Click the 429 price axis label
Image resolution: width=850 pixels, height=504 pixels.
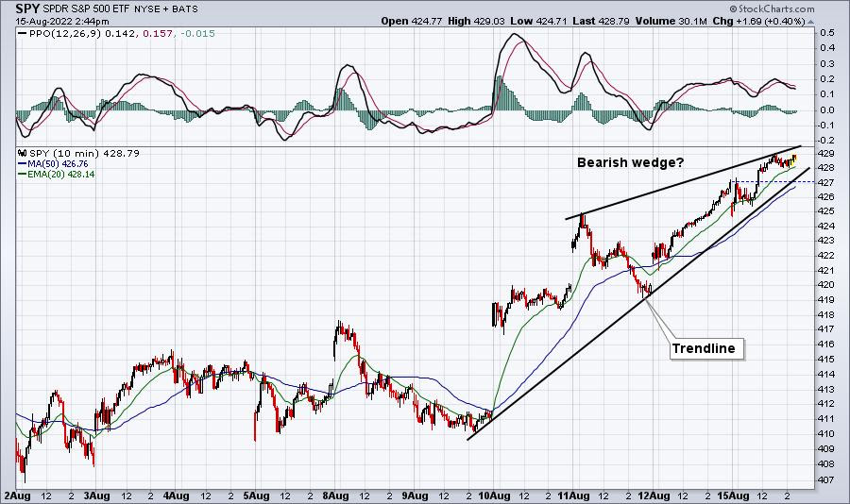click(827, 153)
